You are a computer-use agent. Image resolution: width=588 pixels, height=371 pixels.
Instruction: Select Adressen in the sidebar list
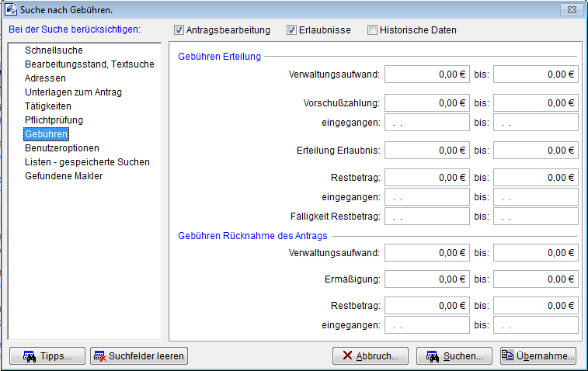45,78
